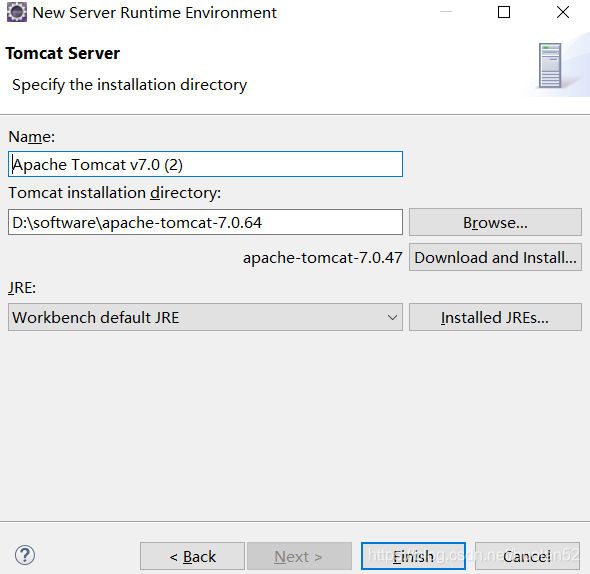Image resolution: width=590 pixels, height=574 pixels.
Task: Click the Eclipse icon in title bar
Action: tap(17, 12)
